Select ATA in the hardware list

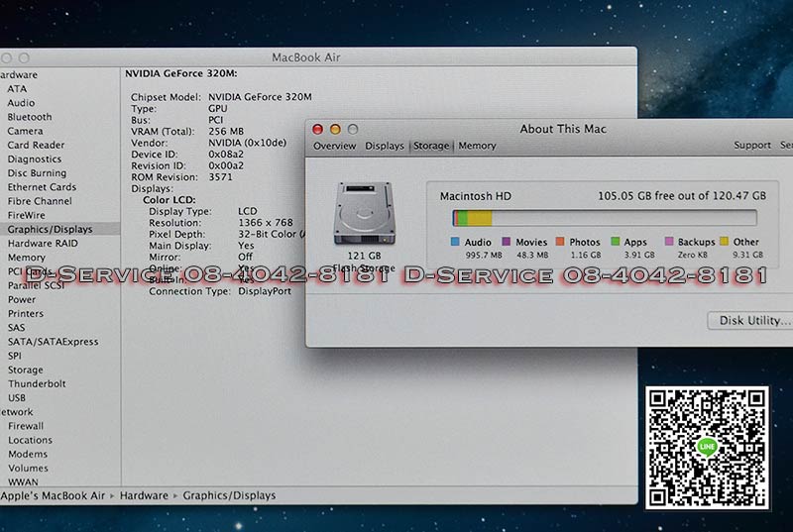click(x=17, y=89)
